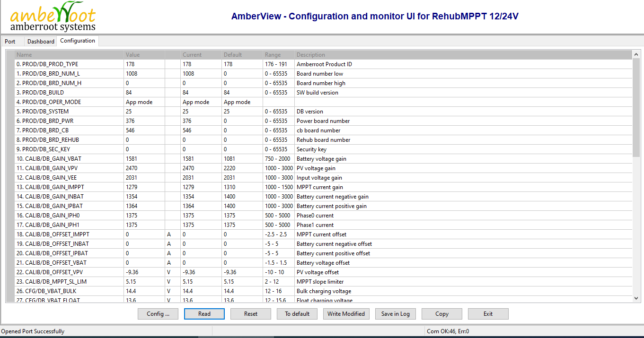The height and width of the screenshot is (338, 644).
Task: Select row 0. PROD/DB_PROD_TYPE
Action: (324, 64)
